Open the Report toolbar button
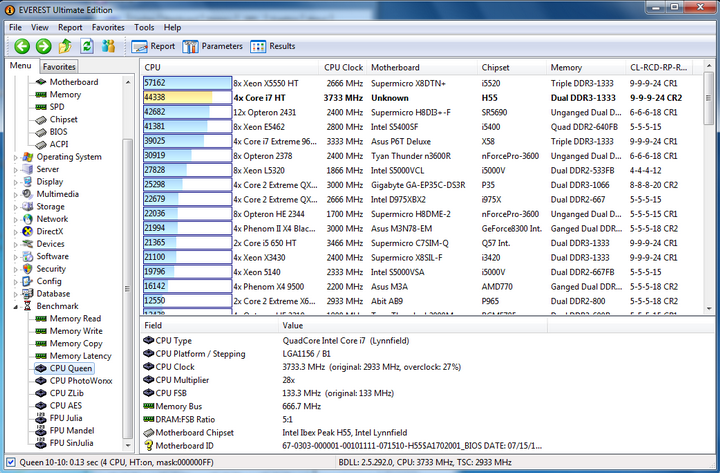This screenshot has width=720, height=473. pos(153,46)
